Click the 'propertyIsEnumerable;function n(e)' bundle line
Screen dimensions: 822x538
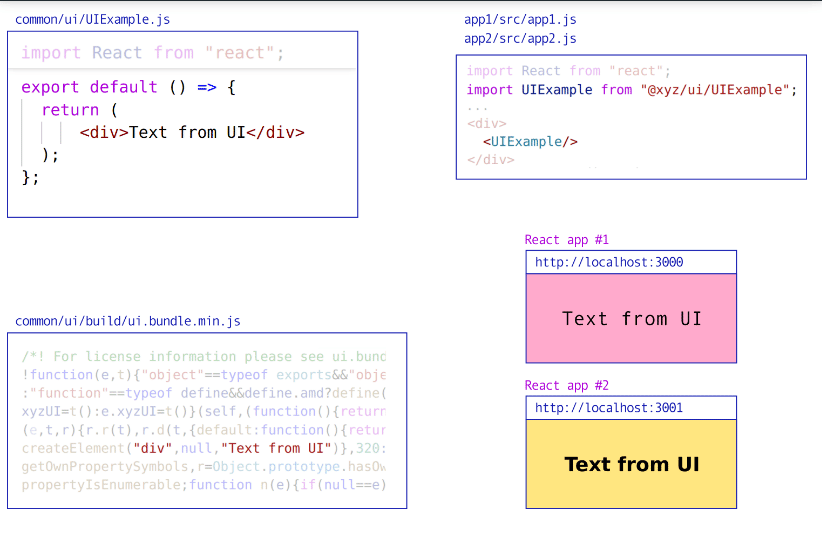click(x=204, y=485)
